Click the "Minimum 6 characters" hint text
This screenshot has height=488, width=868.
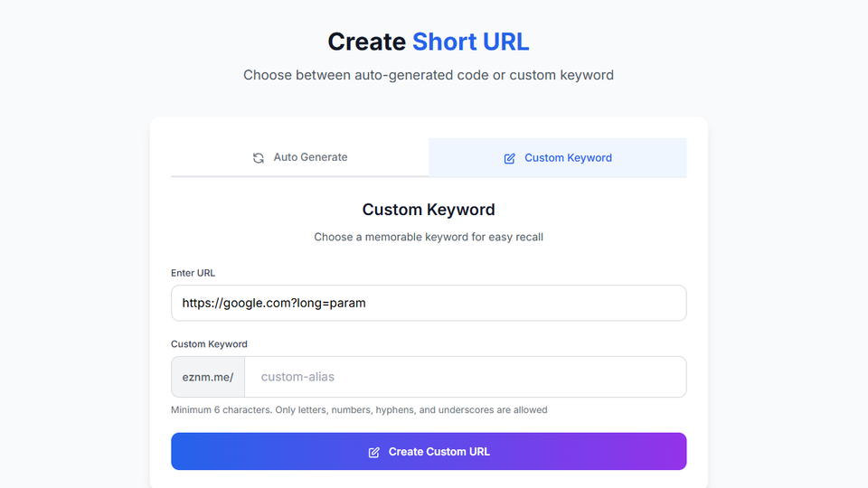(359, 409)
